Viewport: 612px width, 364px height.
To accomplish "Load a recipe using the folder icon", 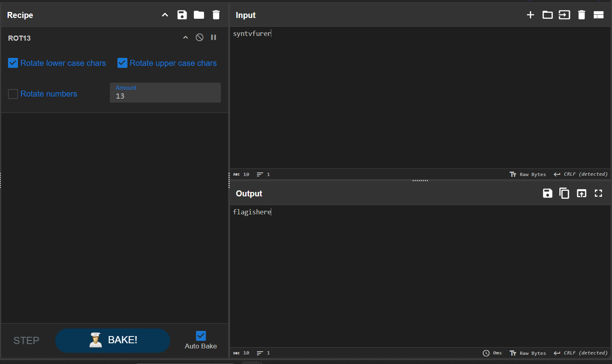I will click(x=199, y=15).
